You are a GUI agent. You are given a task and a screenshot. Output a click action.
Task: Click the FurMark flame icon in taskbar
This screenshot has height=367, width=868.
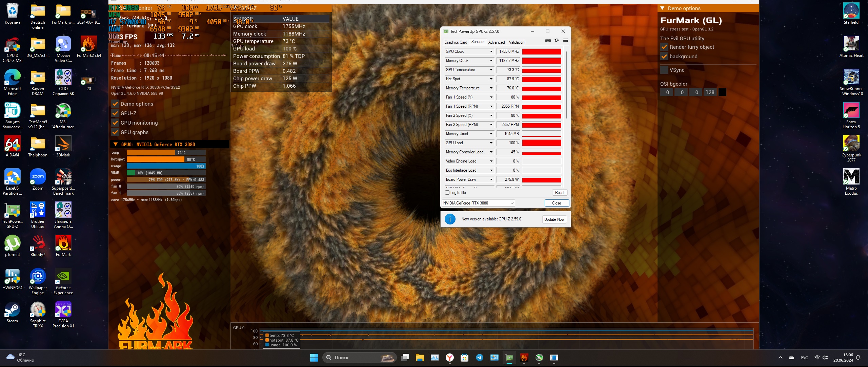click(524, 358)
